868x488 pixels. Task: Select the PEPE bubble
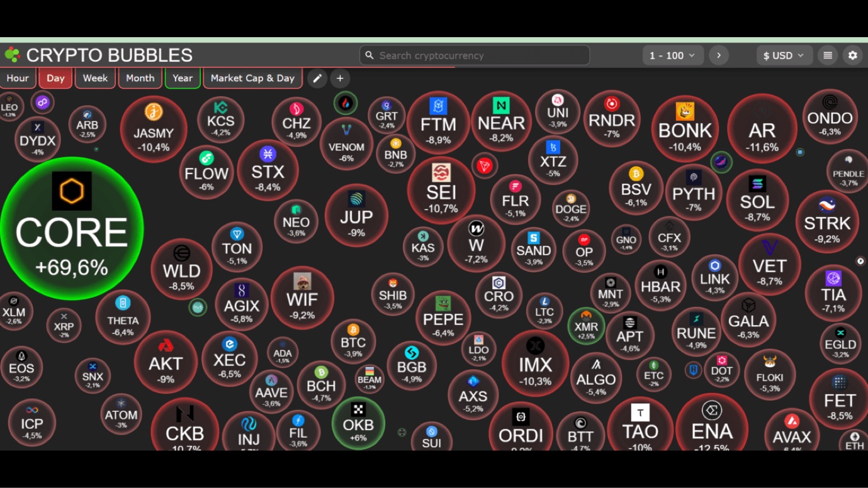point(443,318)
